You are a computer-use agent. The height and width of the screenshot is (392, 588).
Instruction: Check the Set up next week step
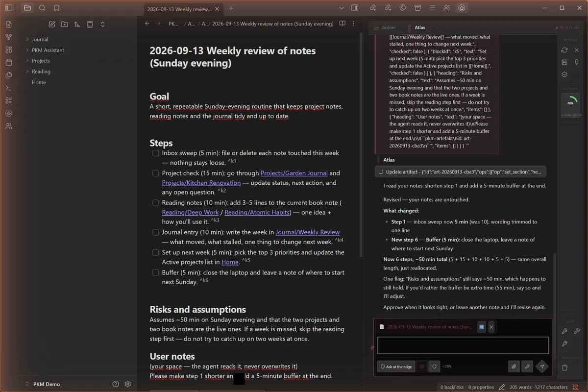(x=155, y=252)
